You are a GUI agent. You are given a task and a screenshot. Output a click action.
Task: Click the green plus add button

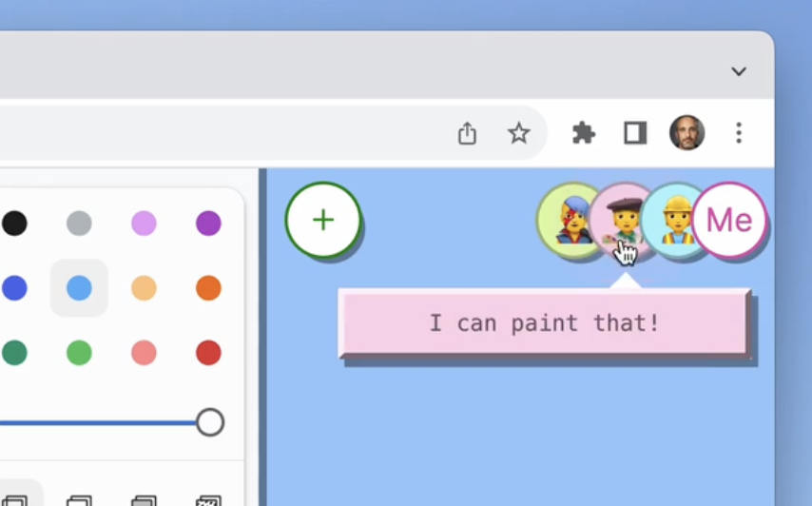[x=323, y=220]
